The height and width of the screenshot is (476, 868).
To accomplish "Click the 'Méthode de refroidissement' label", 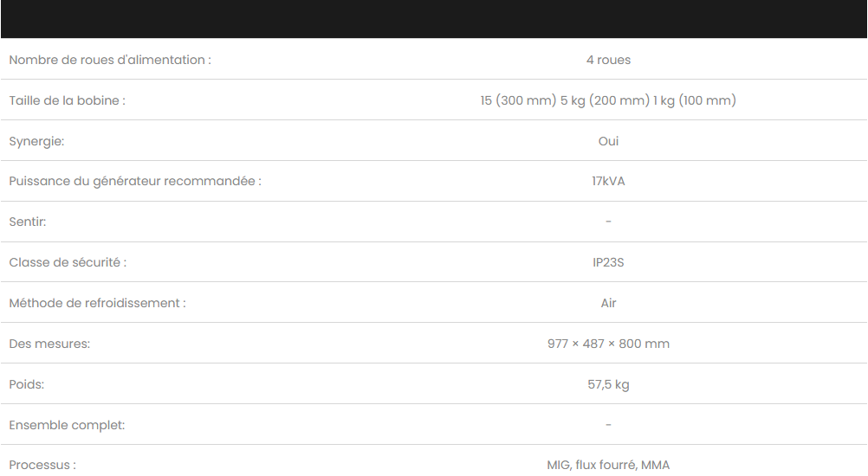I will (x=97, y=303).
